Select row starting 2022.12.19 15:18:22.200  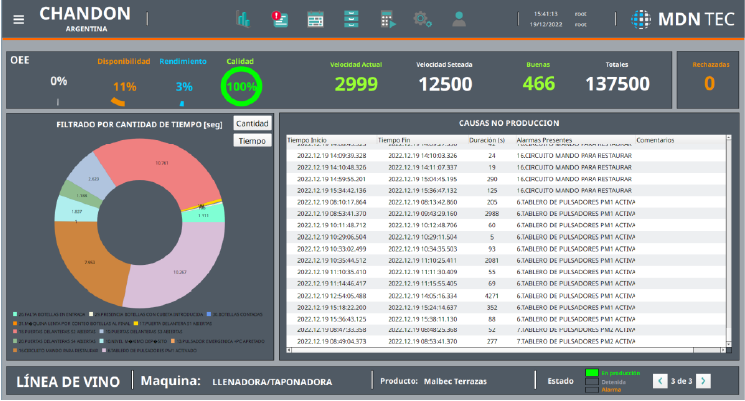(x=506, y=307)
